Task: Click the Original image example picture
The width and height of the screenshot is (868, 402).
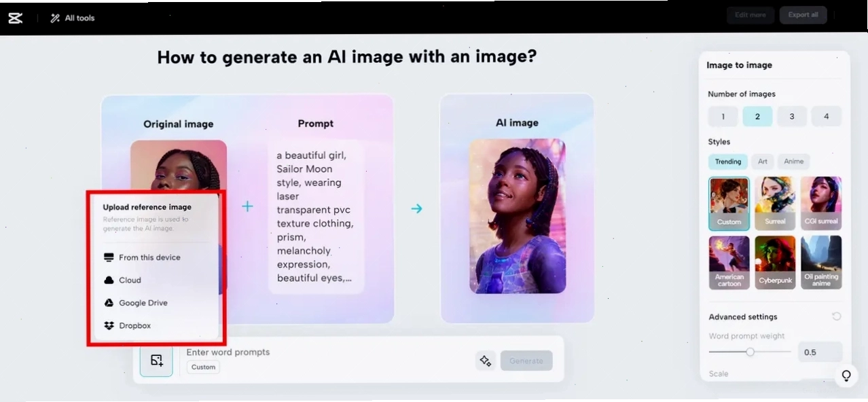Action: pyautogui.click(x=179, y=166)
